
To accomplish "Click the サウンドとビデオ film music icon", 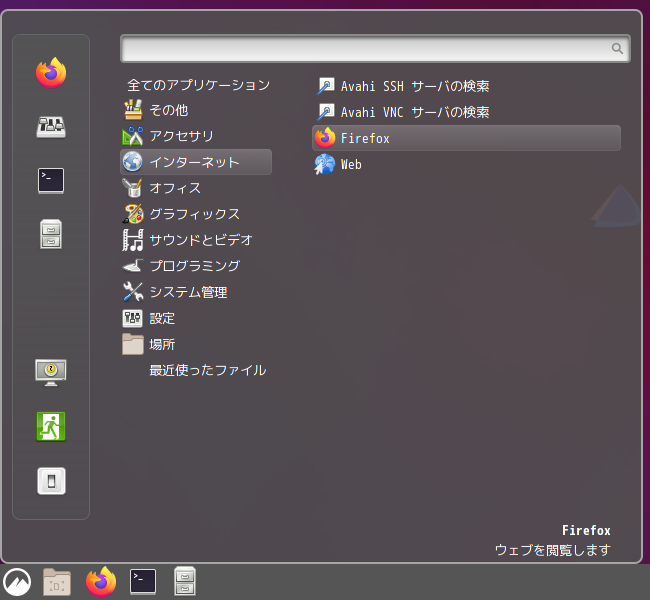I will 133,240.
